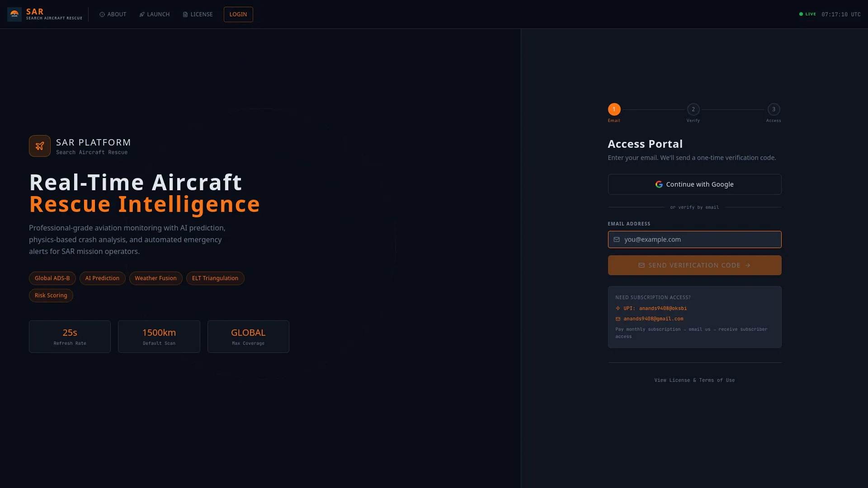The width and height of the screenshot is (868, 488).
Task: Click the 'Pay monthly subscription' note text
Action: (691, 333)
